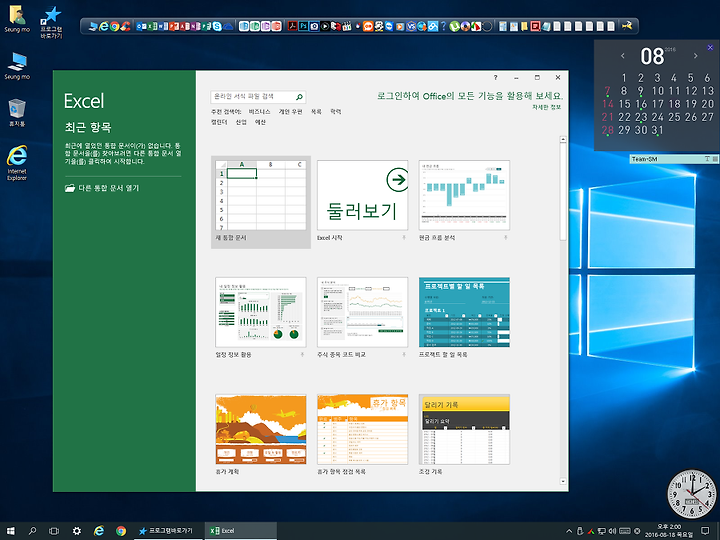Viewport: 720px width, 540px height.
Task: Switch to 프로그램바로가기 taskbar window
Action: coord(168,531)
